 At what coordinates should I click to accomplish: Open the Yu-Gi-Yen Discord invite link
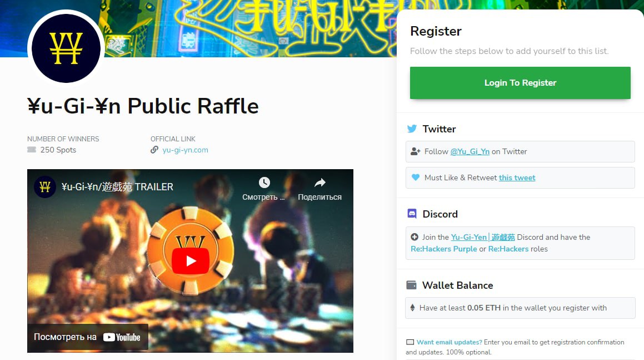click(483, 237)
